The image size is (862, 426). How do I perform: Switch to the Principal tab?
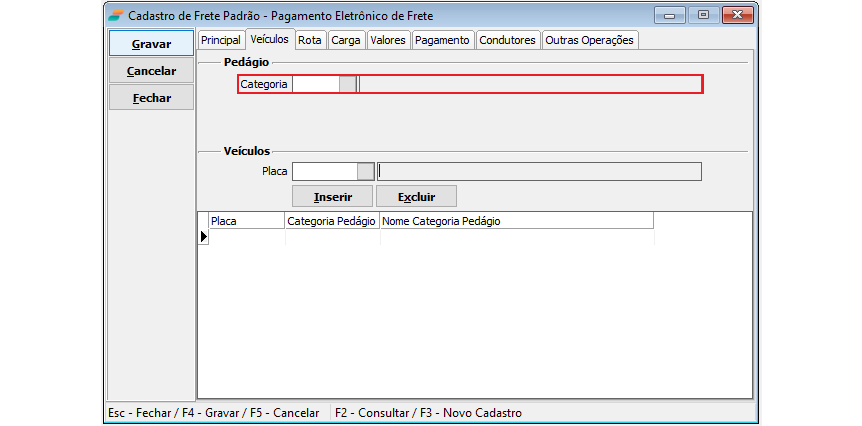click(x=221, y=40)
